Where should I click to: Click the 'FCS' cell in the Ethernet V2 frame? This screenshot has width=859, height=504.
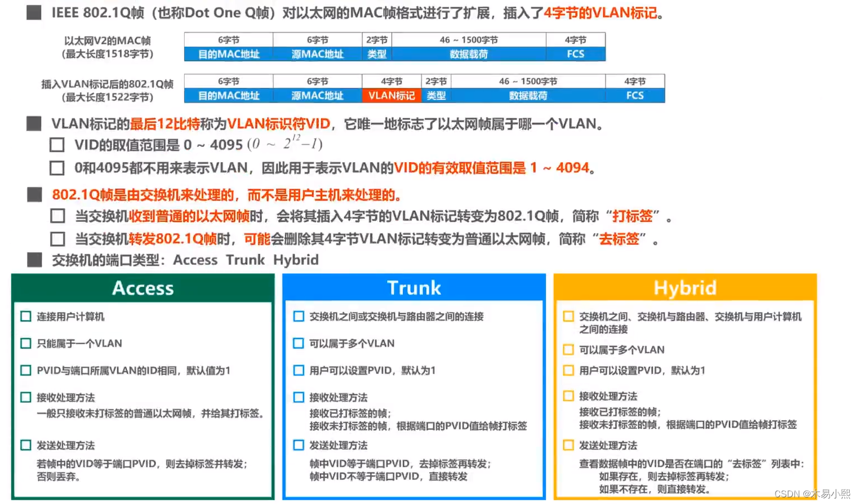pyautogui.click(x=575, y=54)
